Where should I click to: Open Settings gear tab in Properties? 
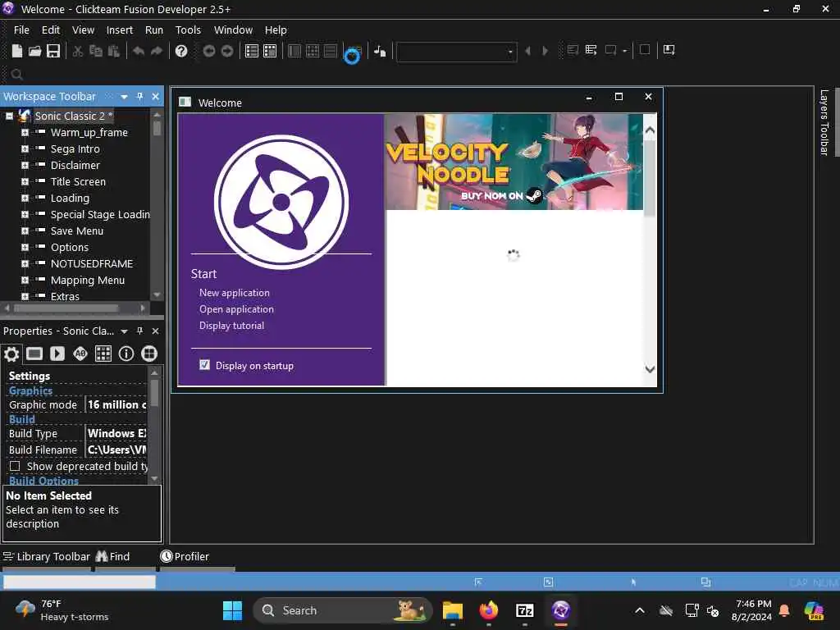pos(11,354)
